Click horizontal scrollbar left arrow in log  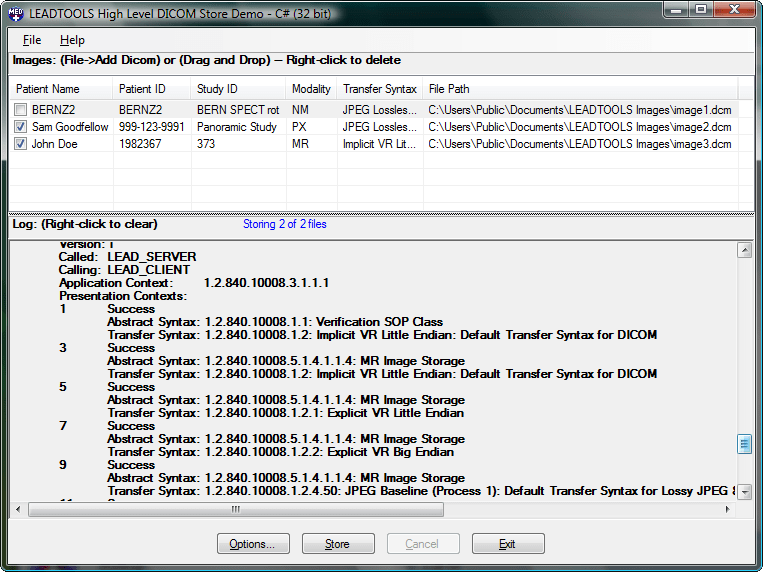19,509
